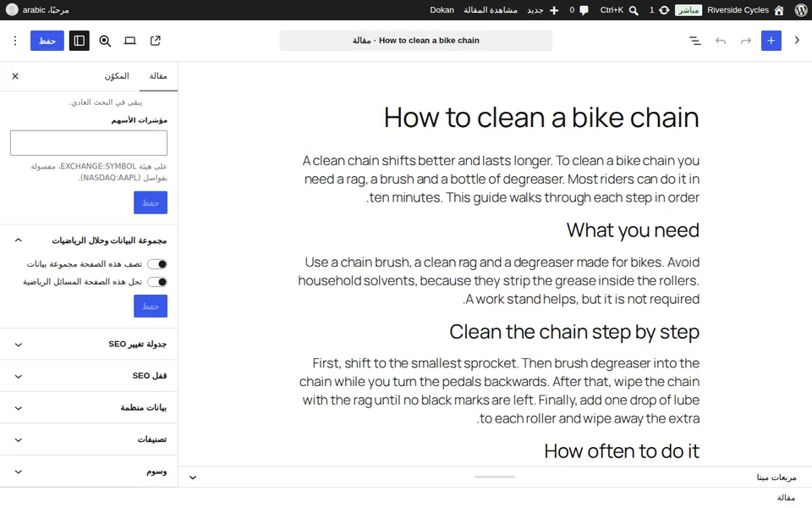Click مشاهدة المقالة in the admin bar
Screen dimensions: 812x508
[x=491, y=10]
